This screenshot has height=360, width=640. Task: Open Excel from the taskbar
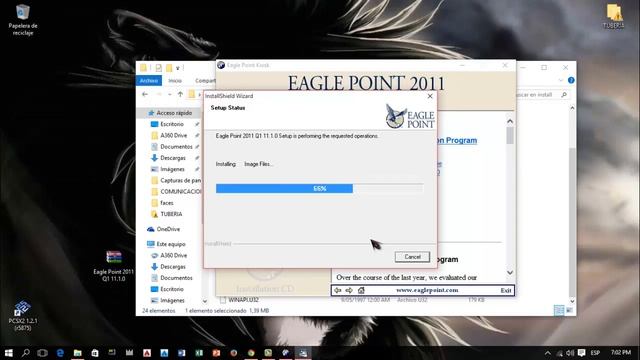coord(199,353)
